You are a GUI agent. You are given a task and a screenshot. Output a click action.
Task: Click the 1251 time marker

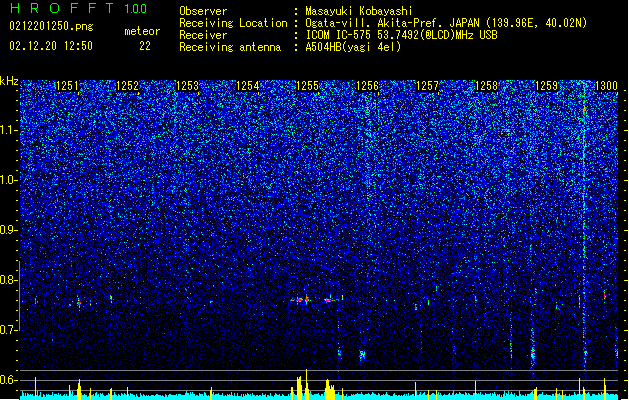[x=67, y=86]
